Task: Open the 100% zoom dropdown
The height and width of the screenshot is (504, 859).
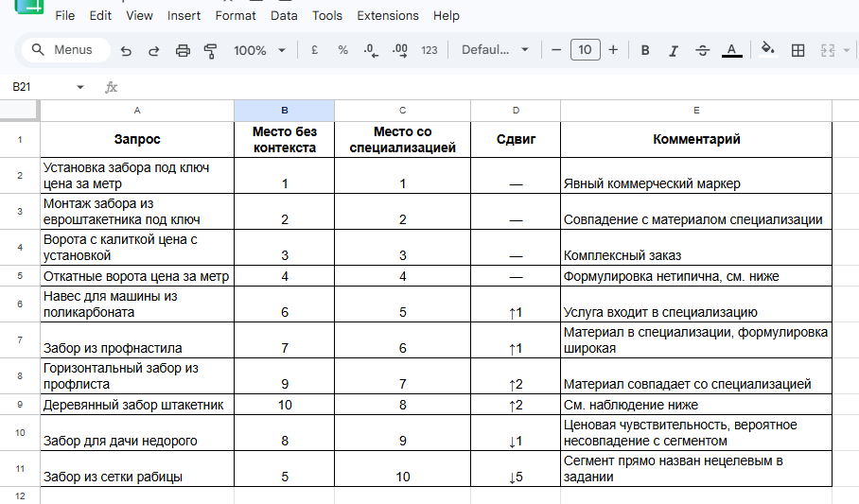Action: (259, 50)
